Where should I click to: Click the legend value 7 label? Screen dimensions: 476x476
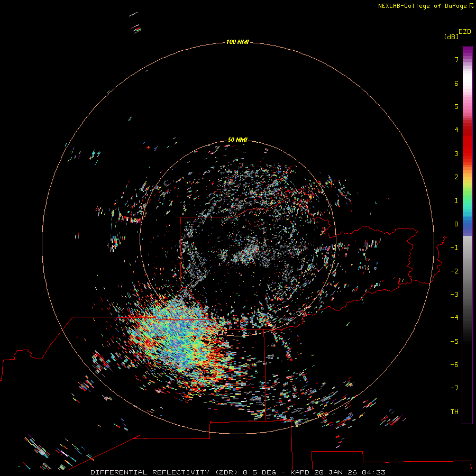click(x=456, y=59)
